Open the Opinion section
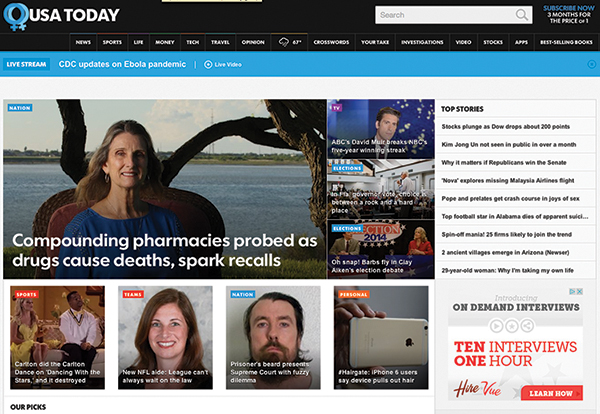Viewport: 600px width, 414px height. coord(253,42)
